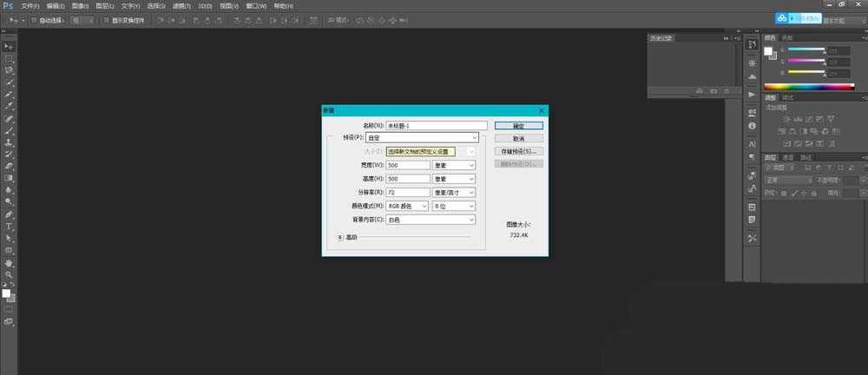The image size is (868, 375).
Task: Click the 名称 name input field
Action: tap(437, 126)
